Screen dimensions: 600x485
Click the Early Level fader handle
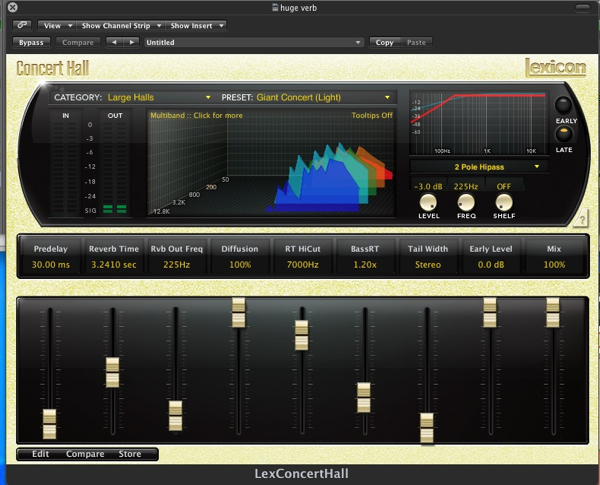490,313
